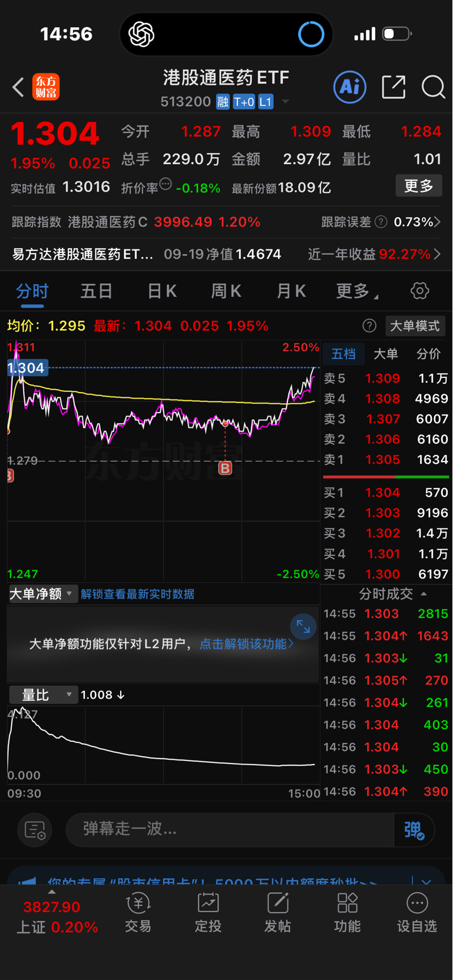The image size is (453, 980).
Task: Collapse the ad banner chevron
Action: click(426, 882)
